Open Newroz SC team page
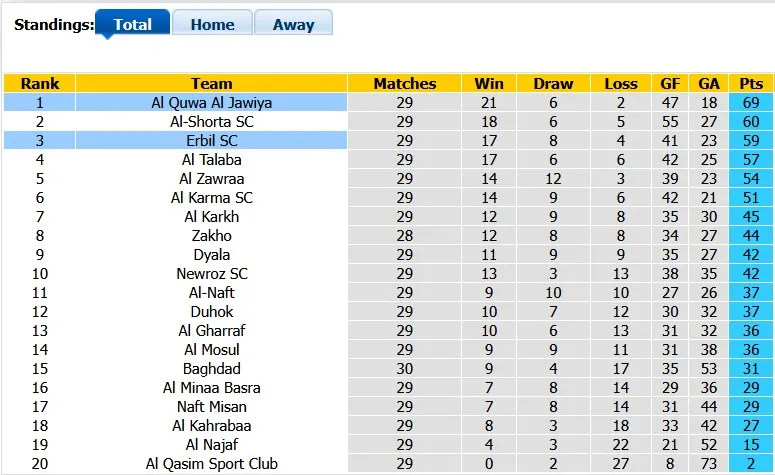This screenshot has width=775, height=475. [211, 274]
